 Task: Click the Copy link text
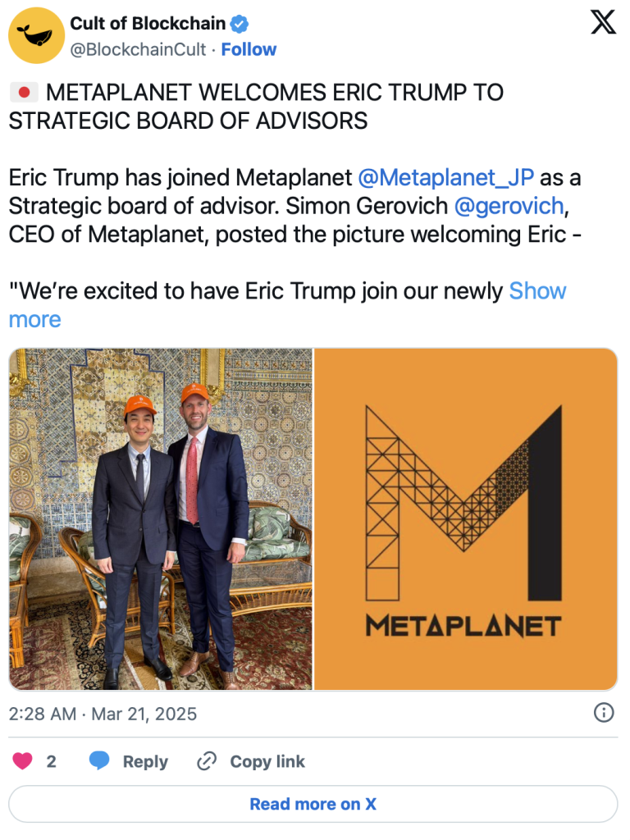(x=267, y=761)
